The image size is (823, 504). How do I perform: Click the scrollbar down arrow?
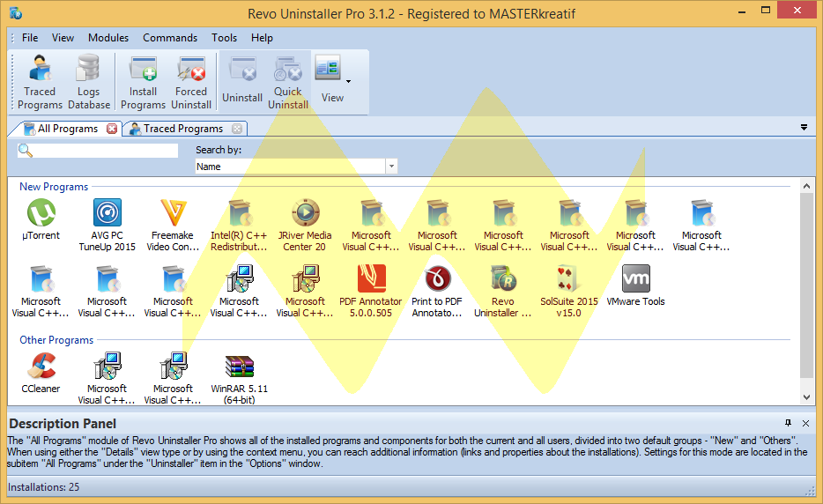pos(807,397)
